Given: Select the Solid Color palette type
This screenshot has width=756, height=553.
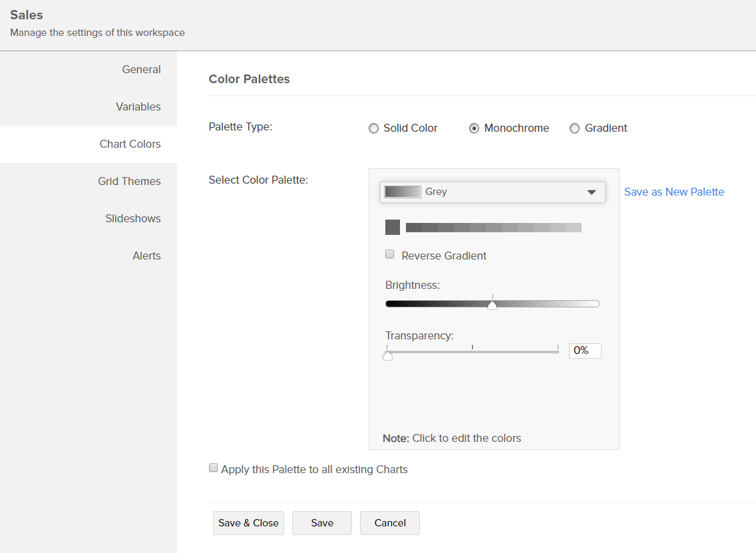Looking at the screenshot, I should (373, 128).
